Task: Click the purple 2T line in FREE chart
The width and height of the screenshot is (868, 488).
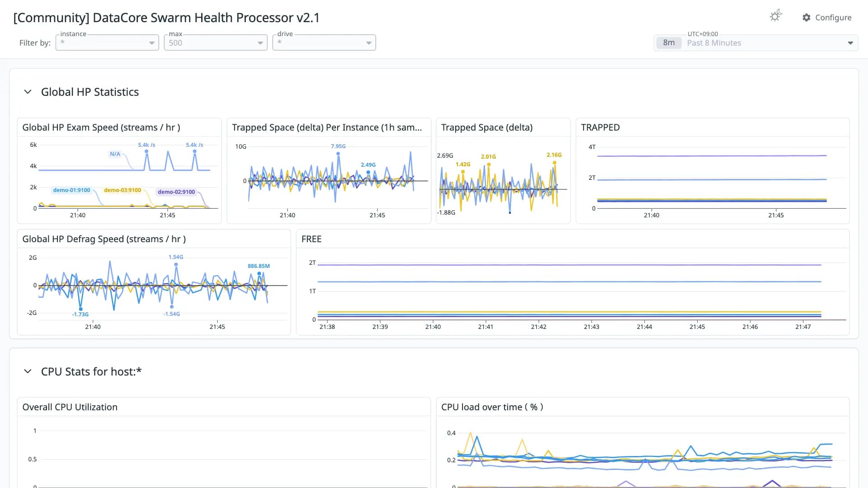Action: click(569, 265)
